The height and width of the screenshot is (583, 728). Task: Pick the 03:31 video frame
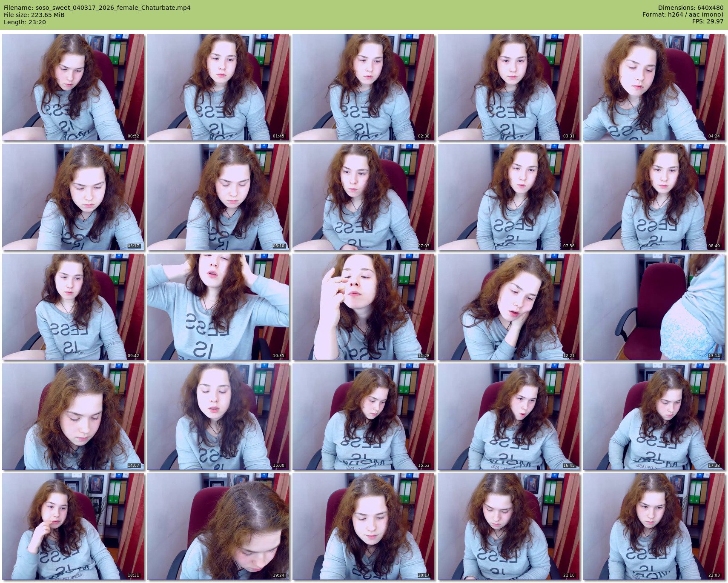click(509, 87)
